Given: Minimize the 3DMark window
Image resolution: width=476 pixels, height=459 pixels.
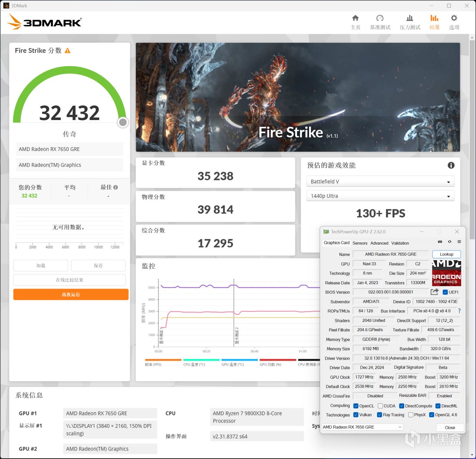Looking at the screenshot, I should [x=432, y=6].
